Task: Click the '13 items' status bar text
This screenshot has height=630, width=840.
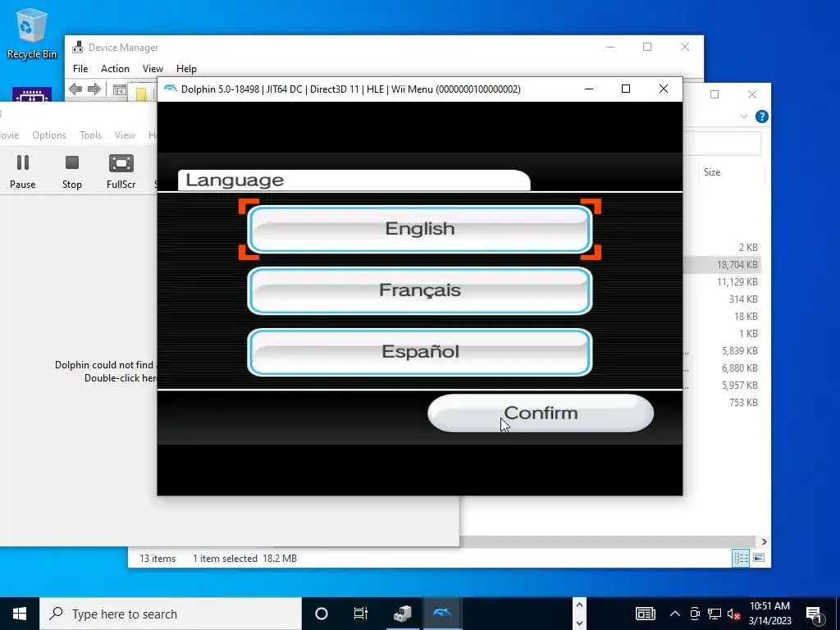Action: pyautogui.click(x=157, y=558)
